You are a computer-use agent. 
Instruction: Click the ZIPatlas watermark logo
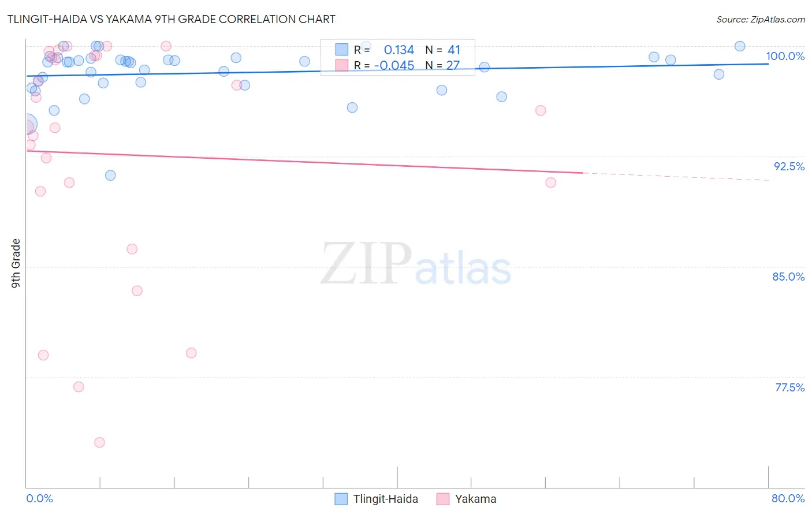(416, 264)
